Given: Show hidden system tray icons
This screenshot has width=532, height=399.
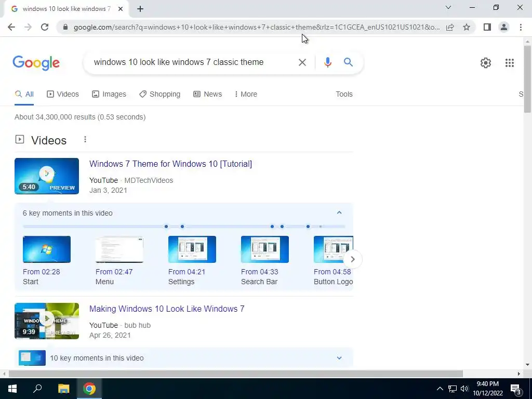Looking at the screenshot, I should [440, 389].
